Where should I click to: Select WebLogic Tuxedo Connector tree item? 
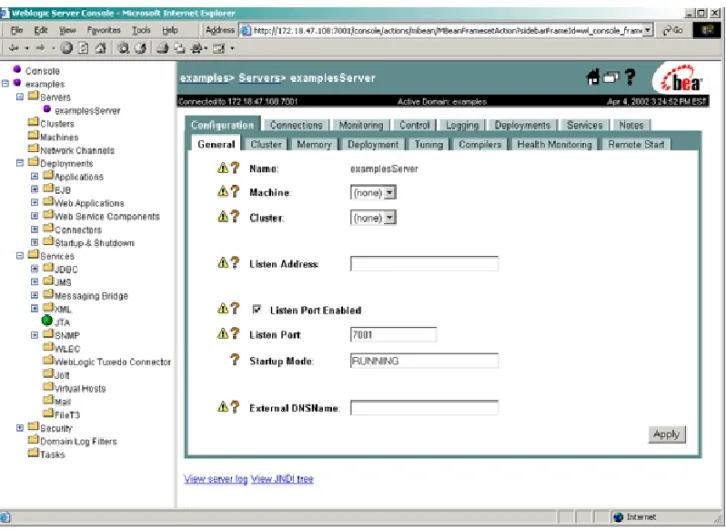coord(113,362)
